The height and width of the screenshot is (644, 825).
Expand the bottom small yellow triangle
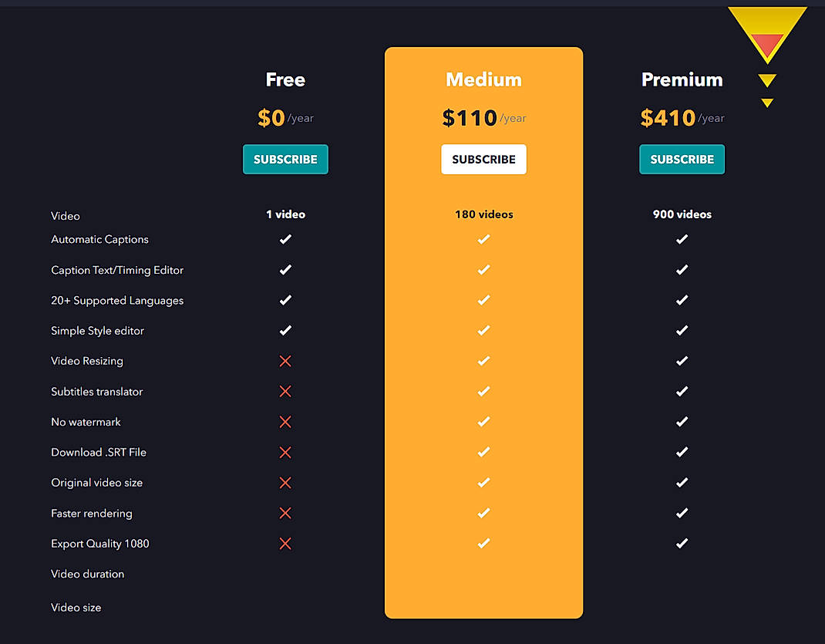(766, 102)
